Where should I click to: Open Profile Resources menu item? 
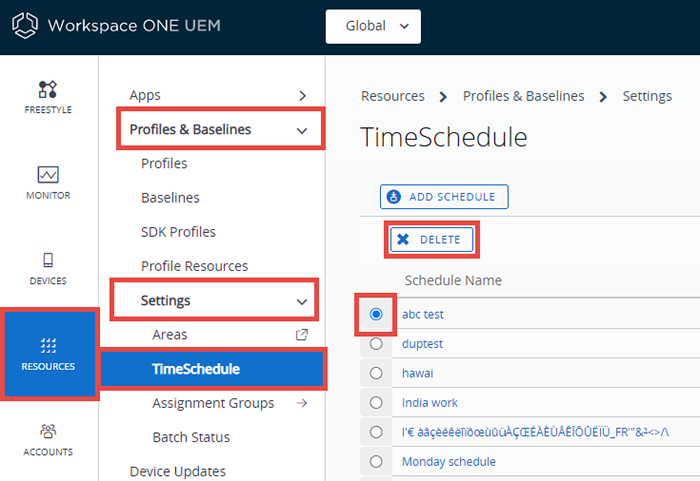coord(194,266)
